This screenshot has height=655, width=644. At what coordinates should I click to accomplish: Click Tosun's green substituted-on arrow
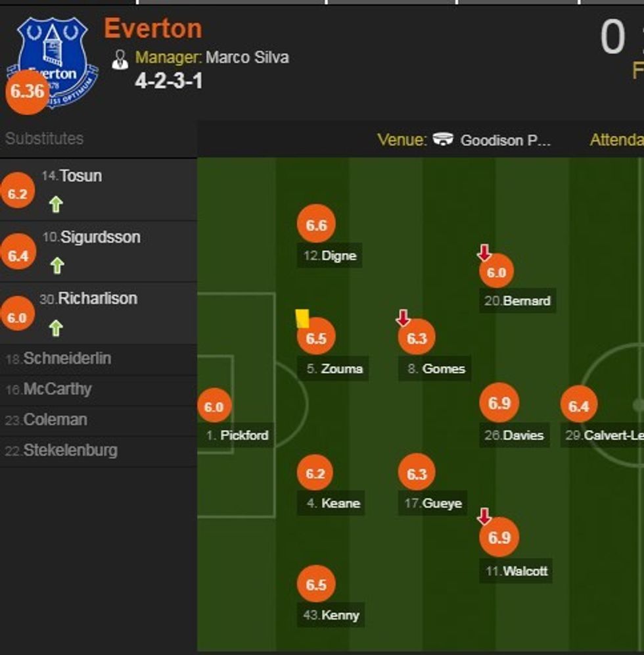pos(56,205)
